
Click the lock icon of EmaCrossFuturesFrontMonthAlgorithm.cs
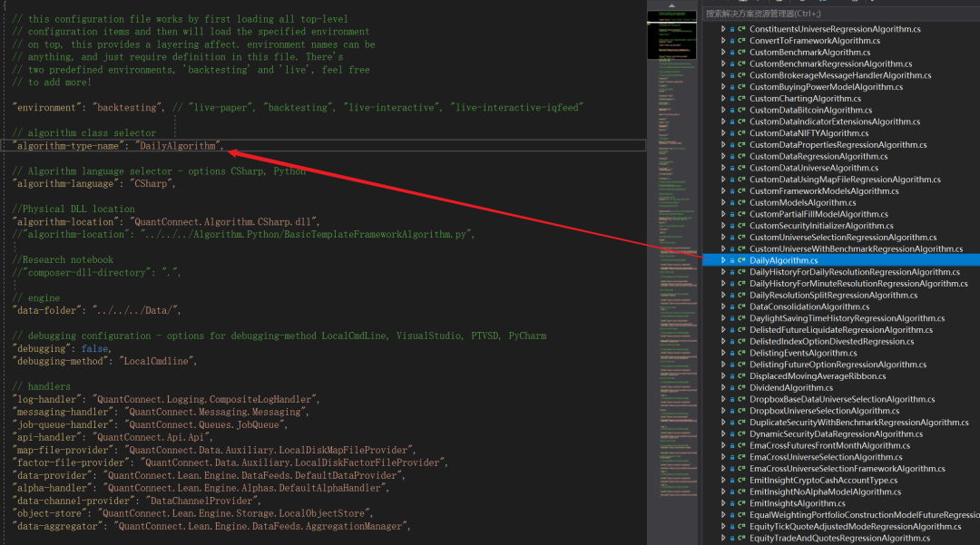[x=732, y=446]
